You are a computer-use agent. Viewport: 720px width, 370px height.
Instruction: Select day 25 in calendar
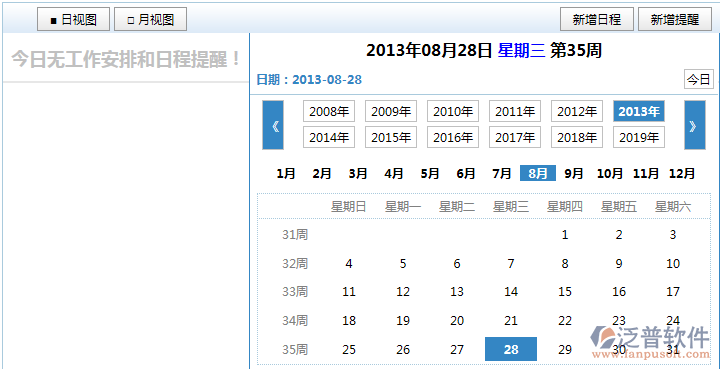click(x=349, y=350)
